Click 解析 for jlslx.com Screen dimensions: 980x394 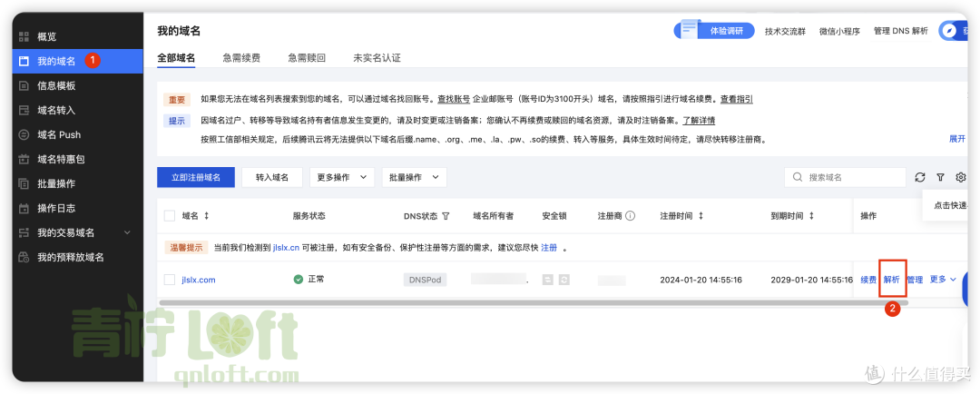coord(892,280)
